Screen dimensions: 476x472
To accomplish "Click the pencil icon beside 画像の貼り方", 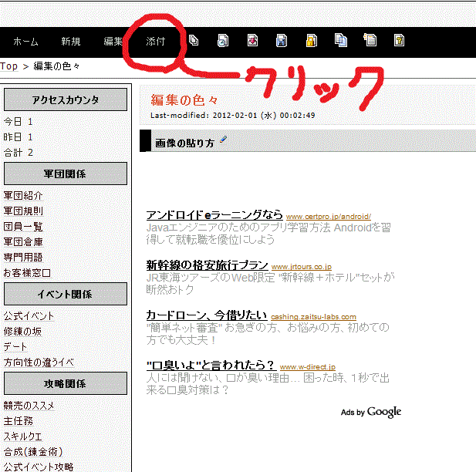I will (x=224, y=140).
